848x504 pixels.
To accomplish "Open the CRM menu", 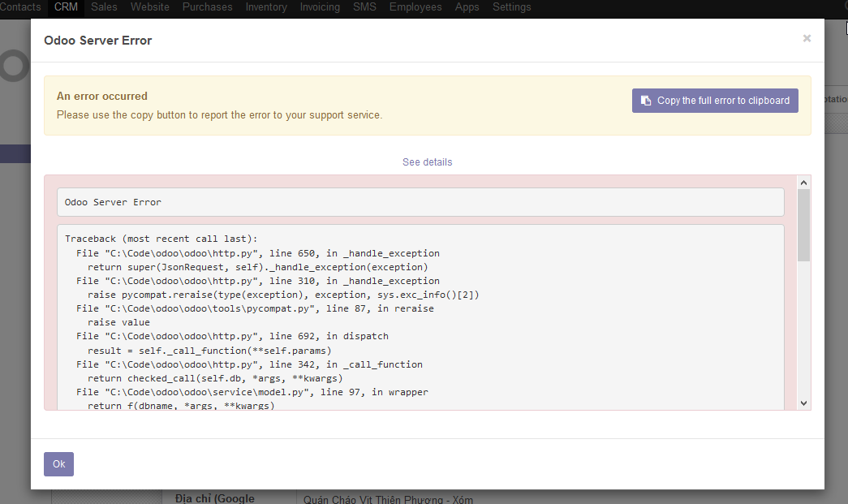I will point(66,7).
